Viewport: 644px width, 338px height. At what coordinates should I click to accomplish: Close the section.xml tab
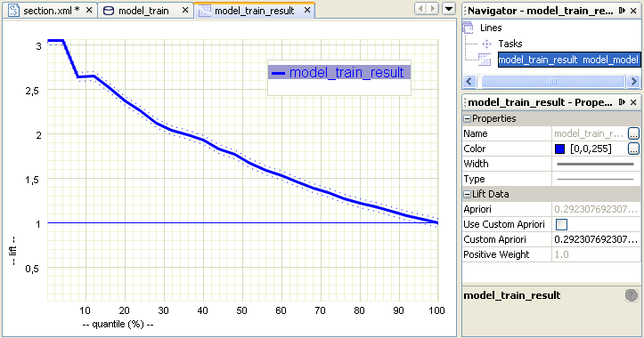point(89,11)
